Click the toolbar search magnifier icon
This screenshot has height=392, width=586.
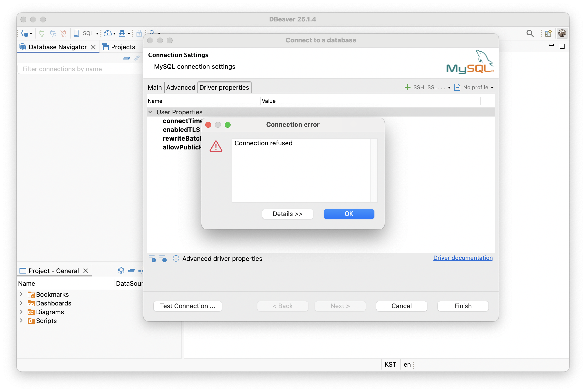[x=530, y=33]
